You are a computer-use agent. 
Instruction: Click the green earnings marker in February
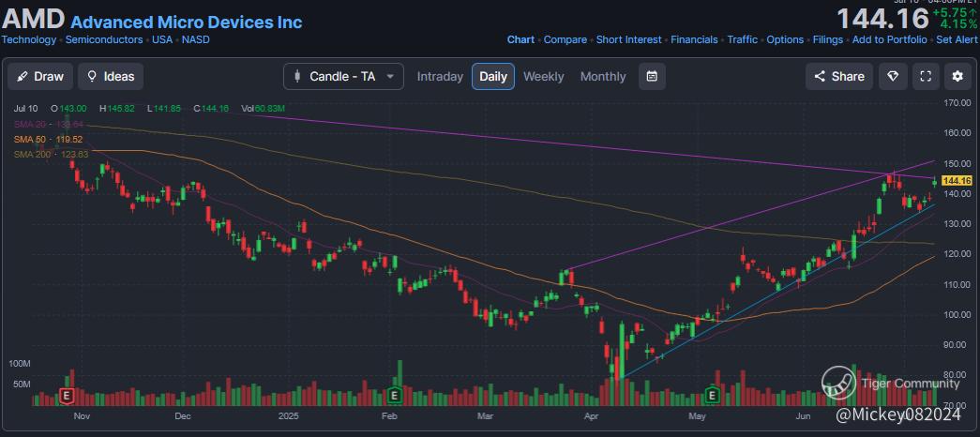[396, 396]
